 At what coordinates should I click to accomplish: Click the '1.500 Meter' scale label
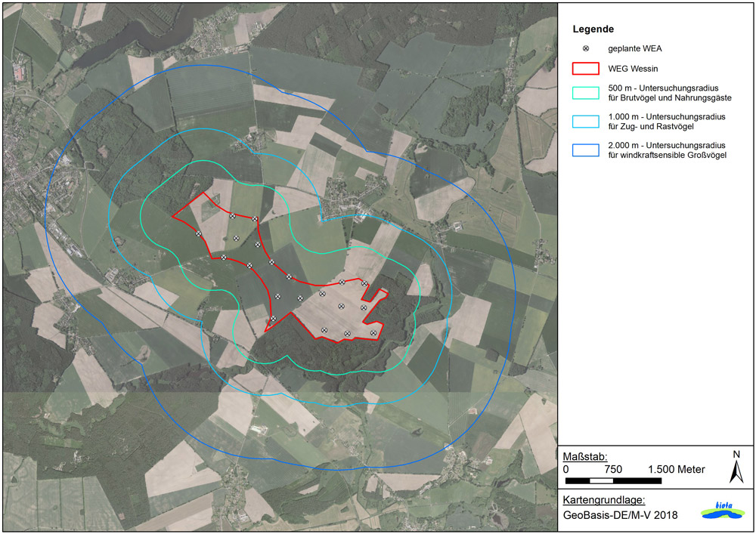[x=677, y=470]
